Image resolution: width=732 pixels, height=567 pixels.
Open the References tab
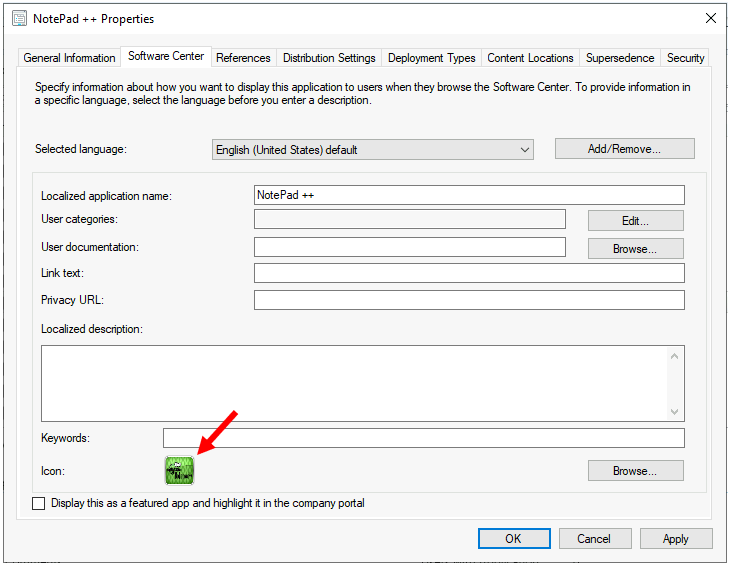point(243,58)
